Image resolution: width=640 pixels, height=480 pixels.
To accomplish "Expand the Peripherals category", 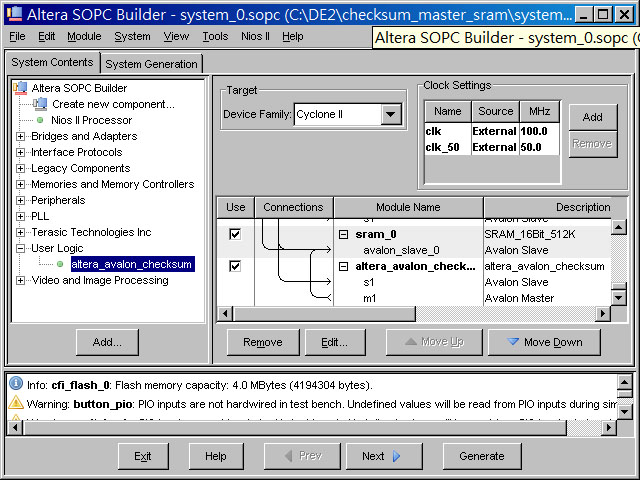I will pyautogui.click(x=20, y=200).
